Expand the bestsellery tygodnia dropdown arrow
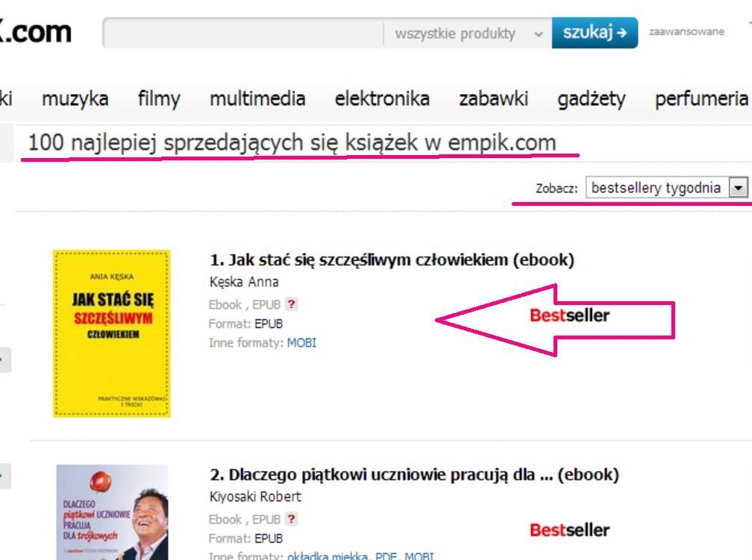The image size is (752, 560). [x=739, y=187]
